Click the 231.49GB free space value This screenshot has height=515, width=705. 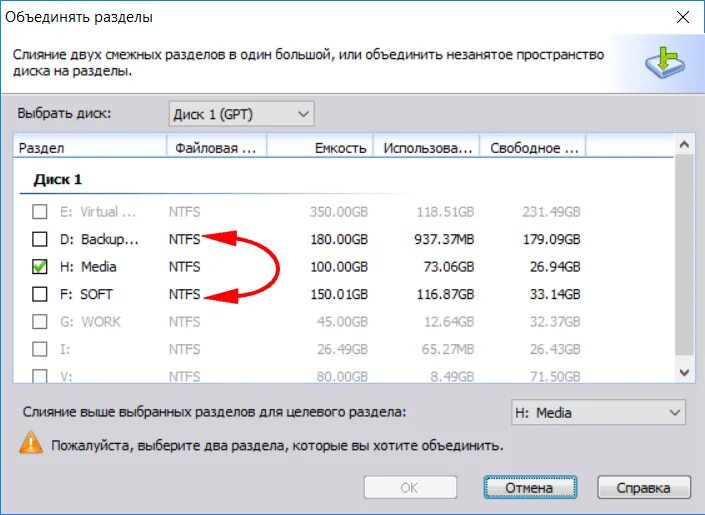[x=552, y=211]
